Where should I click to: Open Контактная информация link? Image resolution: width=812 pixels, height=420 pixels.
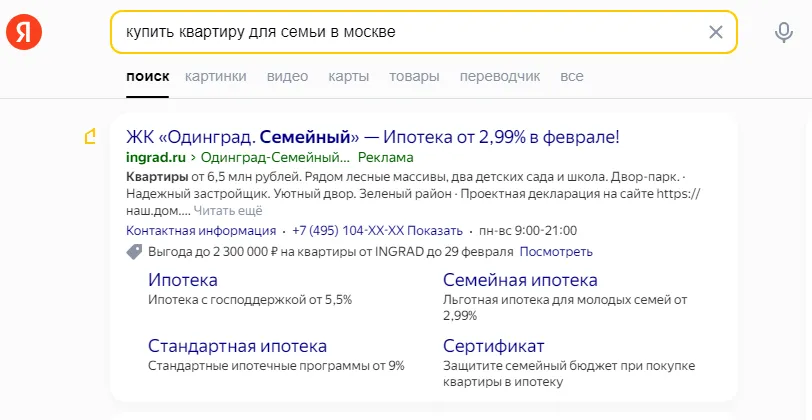(201, 230)
